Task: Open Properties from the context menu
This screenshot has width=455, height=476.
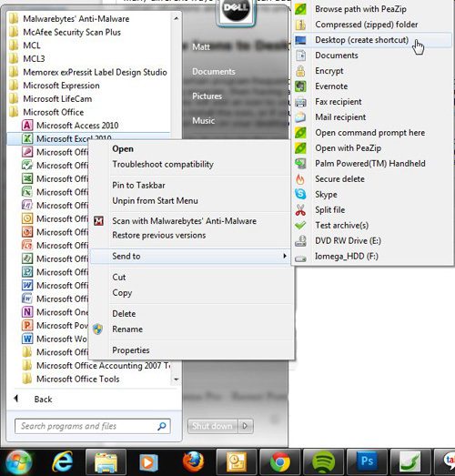Action: tap(131, 350)
